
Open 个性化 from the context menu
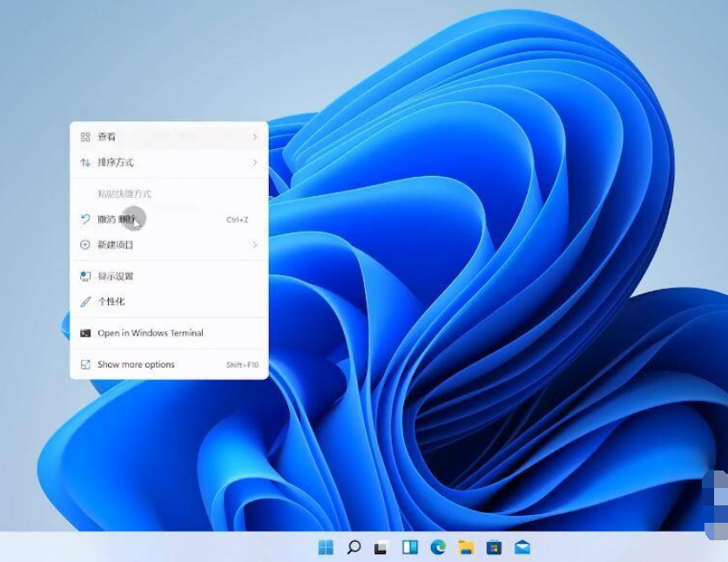pos(169,301)
